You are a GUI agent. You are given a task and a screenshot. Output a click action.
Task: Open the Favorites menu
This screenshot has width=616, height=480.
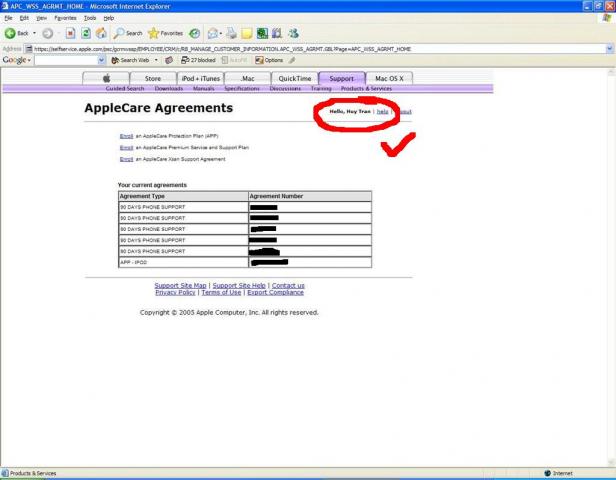[x=65, y=18]
